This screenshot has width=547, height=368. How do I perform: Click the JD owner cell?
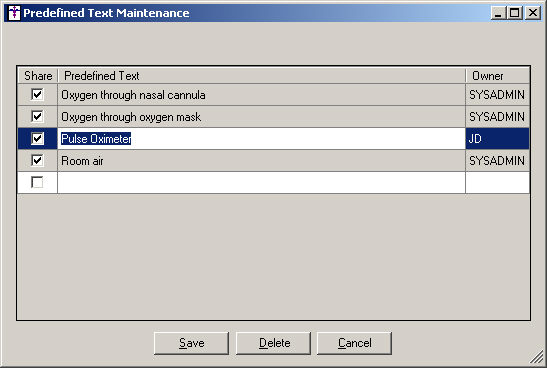[497, 139]
